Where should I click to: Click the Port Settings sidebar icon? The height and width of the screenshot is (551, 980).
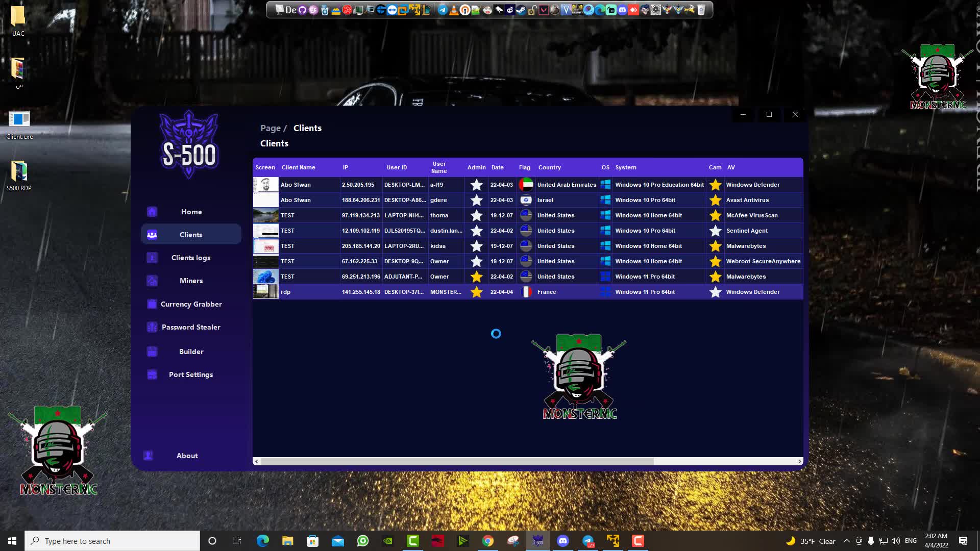click(x=152, y=374)
